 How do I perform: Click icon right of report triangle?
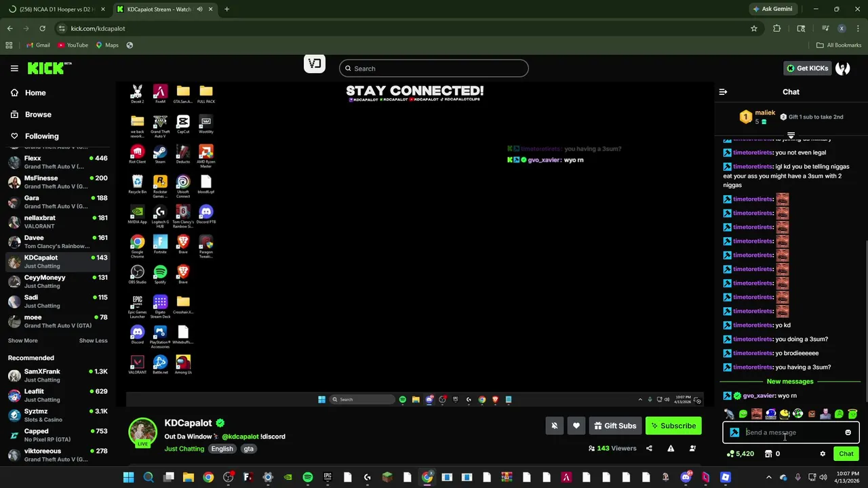pos(692,448)
